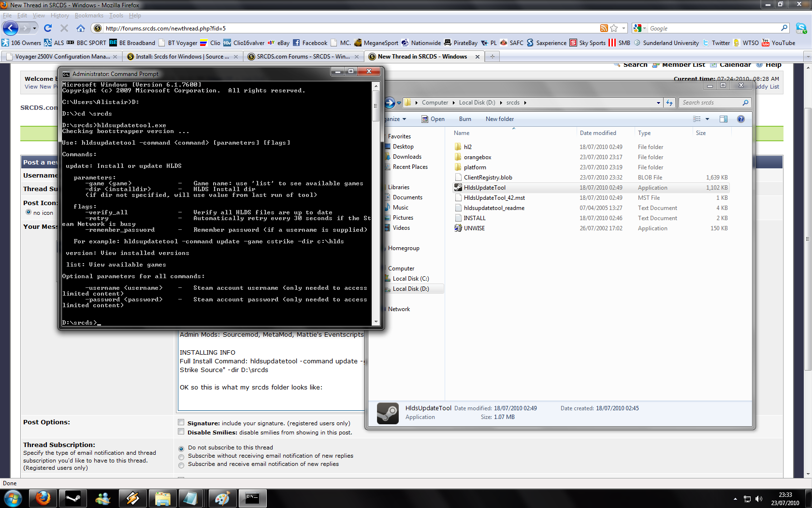This screenshot has height=508, width=812.
Task: Switch to SRCDS.com Forums tab
Action: click(x=303, y=57)
